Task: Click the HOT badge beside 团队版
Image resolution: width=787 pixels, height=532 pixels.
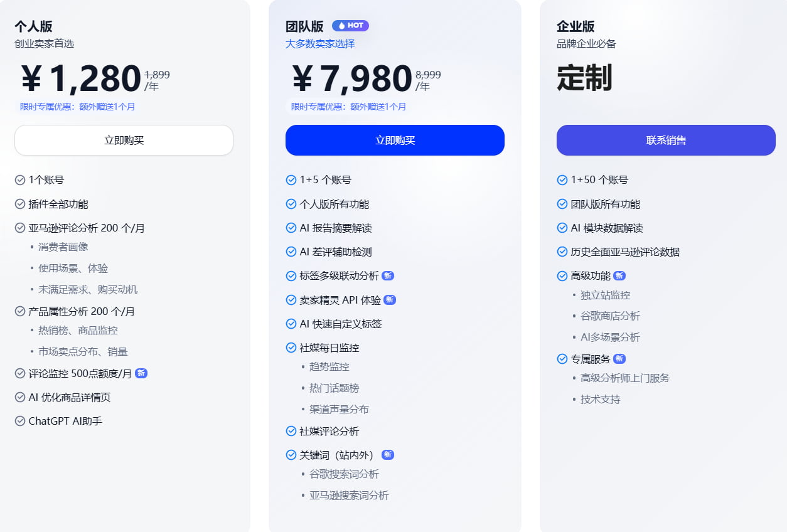Action: point(350,26)
